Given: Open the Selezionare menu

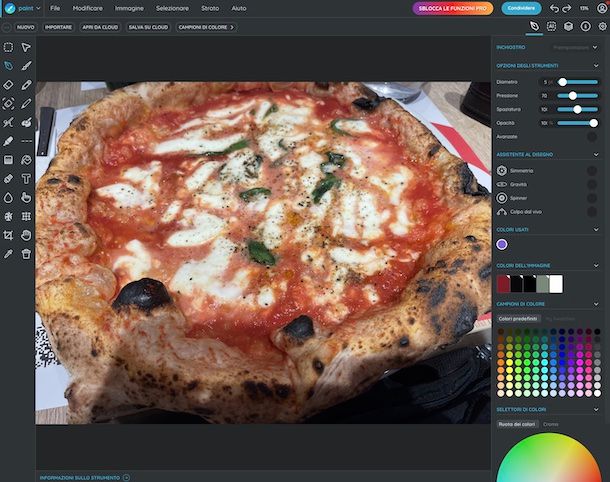Looking at the screenshot, I should (x=172, y=8).
